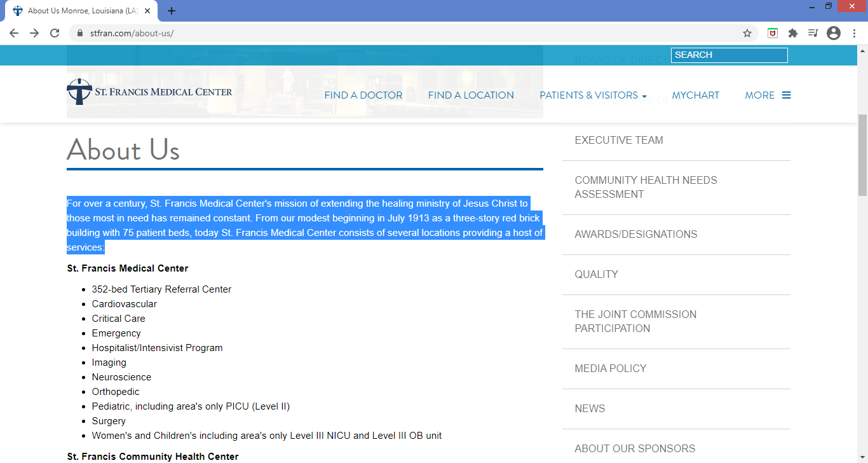Go back to the previous page
Viewport: 868px width, 463px height.
(x=14, y=33)
